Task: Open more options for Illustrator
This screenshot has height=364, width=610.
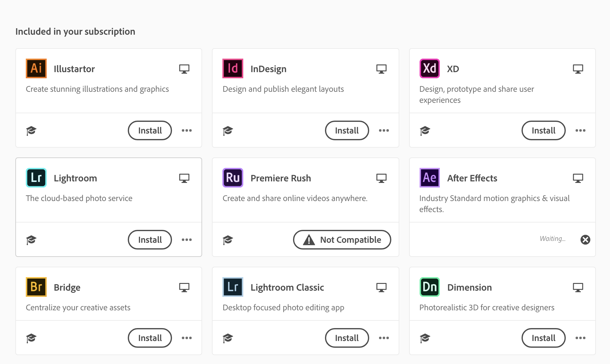Action: pos(186,130)
